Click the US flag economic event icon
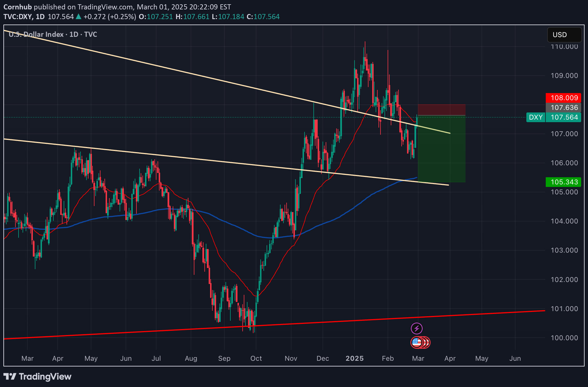This screenshot has height=387, width=588. 417,342
